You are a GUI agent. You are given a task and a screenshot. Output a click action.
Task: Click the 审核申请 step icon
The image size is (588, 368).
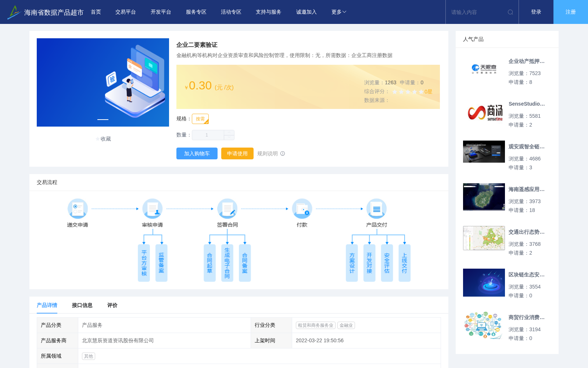pyautogui.click(x=153, y=209)
